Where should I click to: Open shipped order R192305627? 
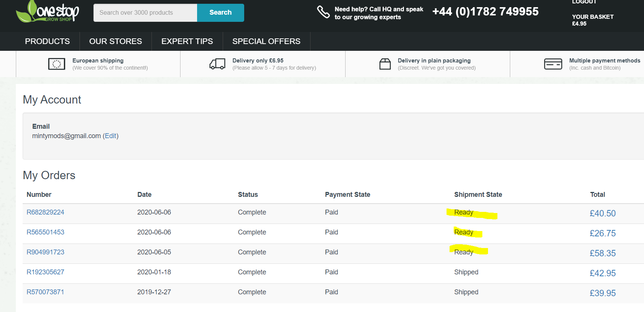pyautogui.click(x=45, y=272)
